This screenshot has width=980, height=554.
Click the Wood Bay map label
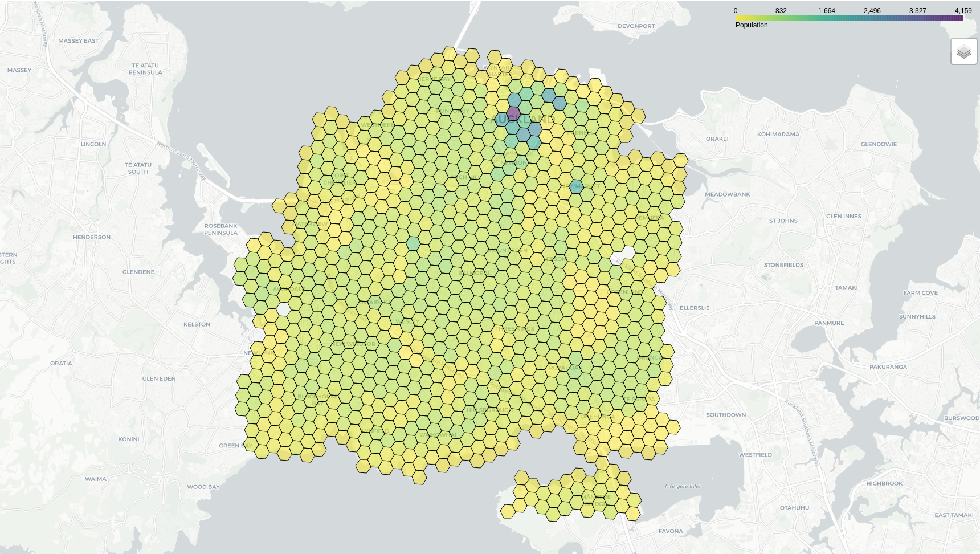click(203, 487)
